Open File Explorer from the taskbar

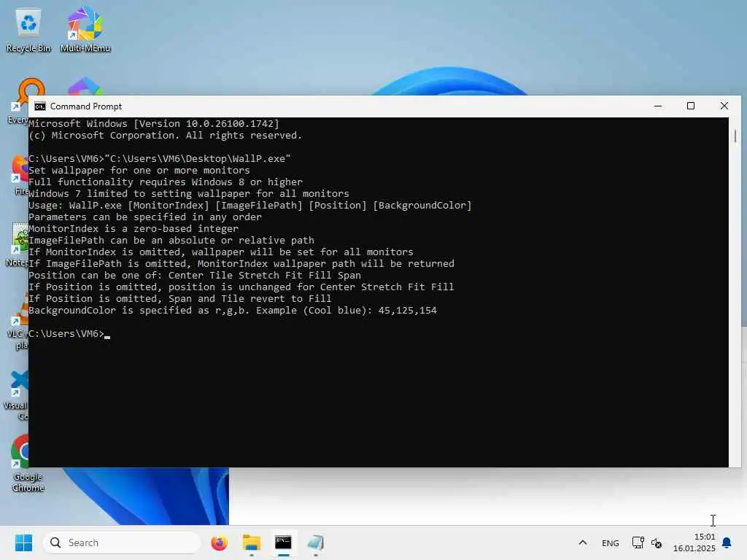pyautogui.click(x=251, y=542)
